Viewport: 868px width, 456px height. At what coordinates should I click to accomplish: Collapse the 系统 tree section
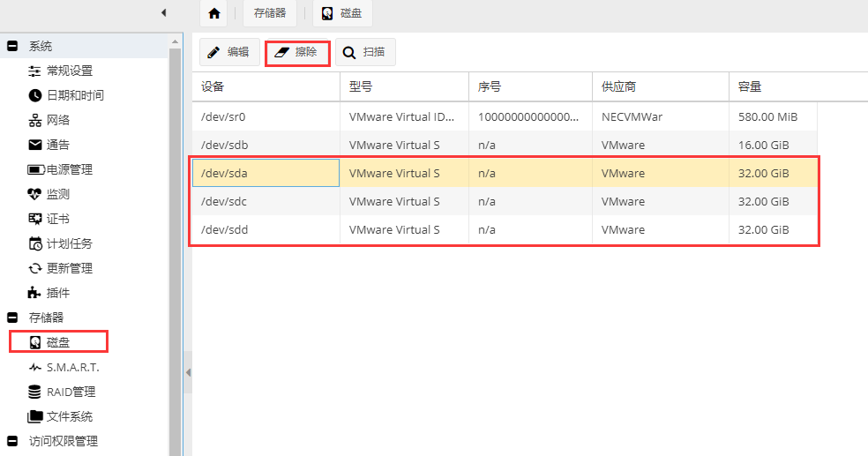[12, 46]
